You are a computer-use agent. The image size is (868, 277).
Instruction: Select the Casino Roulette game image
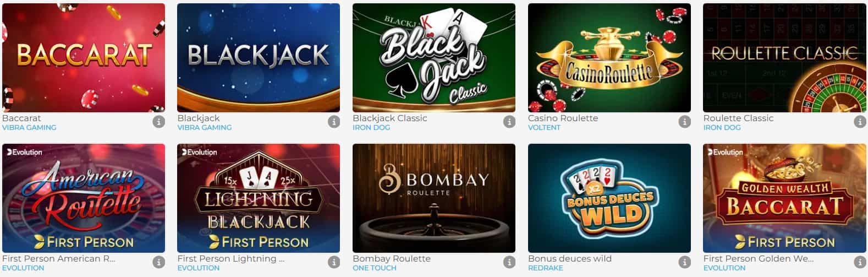(609, 58)
